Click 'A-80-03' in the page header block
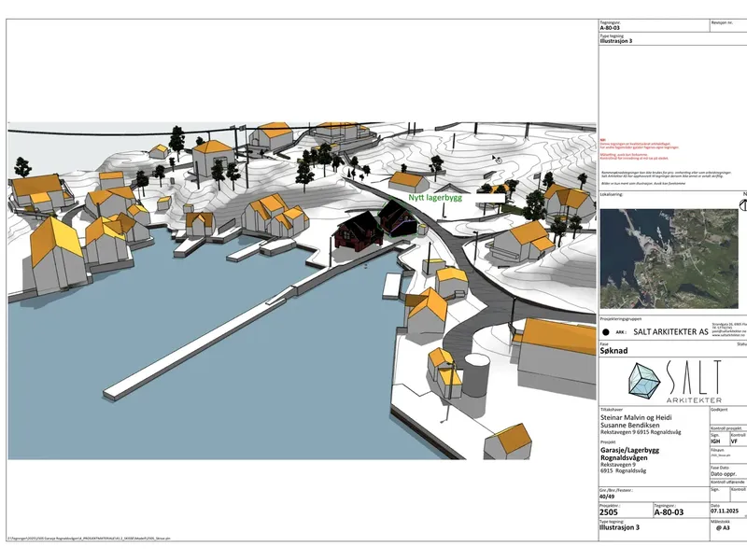This screenshot has width=747, height=560. (610, 28)
